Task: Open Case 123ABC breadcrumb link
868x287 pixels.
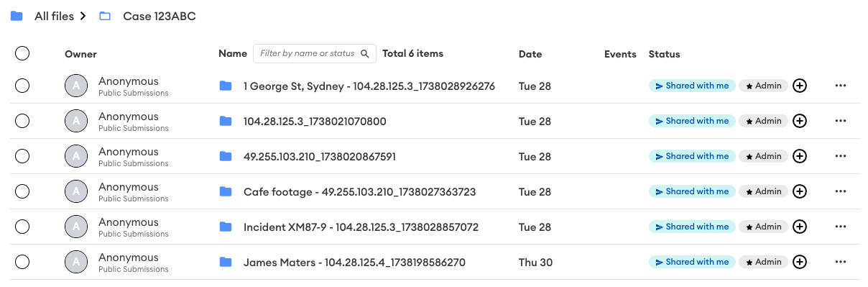Action: coord(160,16)
